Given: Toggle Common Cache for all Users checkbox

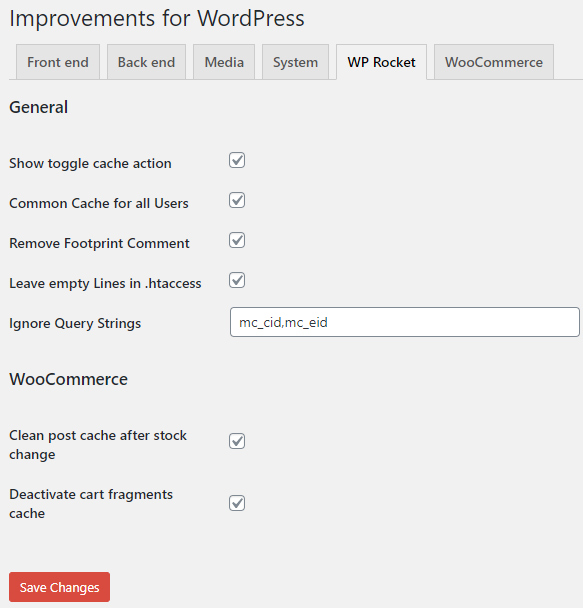Looking at the screenshot, I should point(237,200).
